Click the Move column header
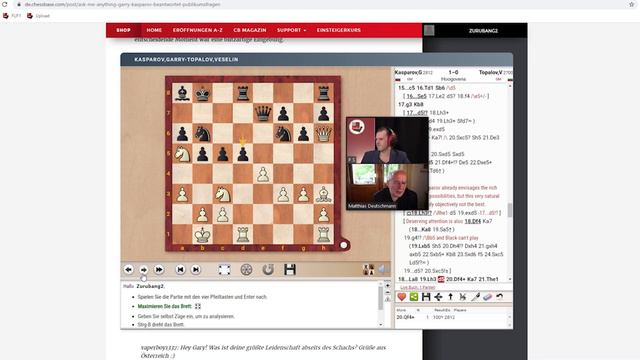This screenshot has height=360, width=640. tap(401, 310)
